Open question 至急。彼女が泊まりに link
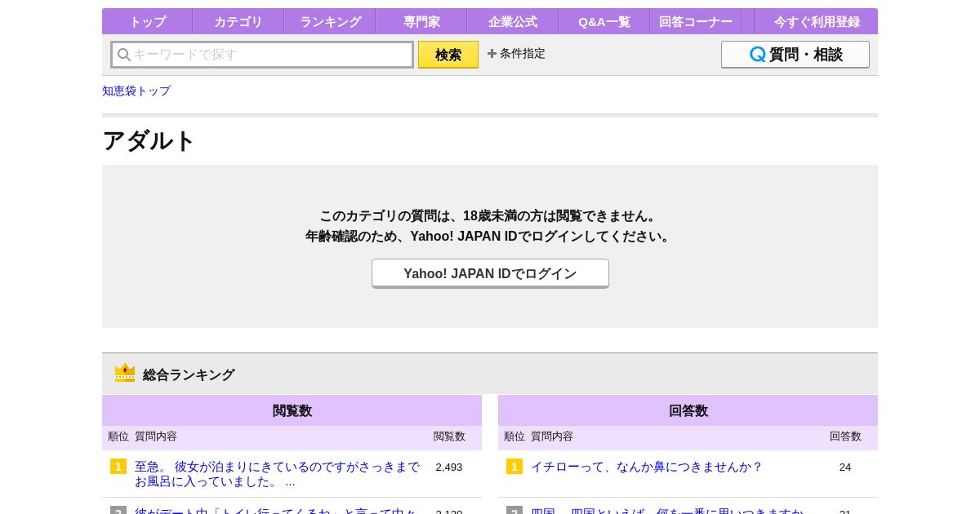980x514 pixels. click(x=277, y=474)
